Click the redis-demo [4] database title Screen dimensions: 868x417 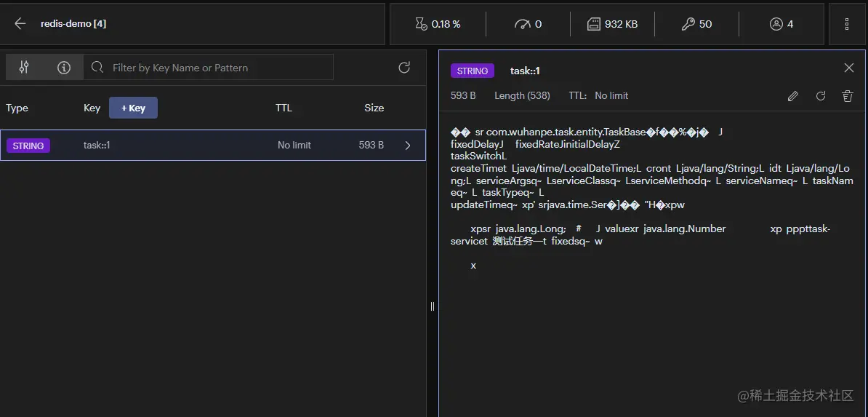73,24
